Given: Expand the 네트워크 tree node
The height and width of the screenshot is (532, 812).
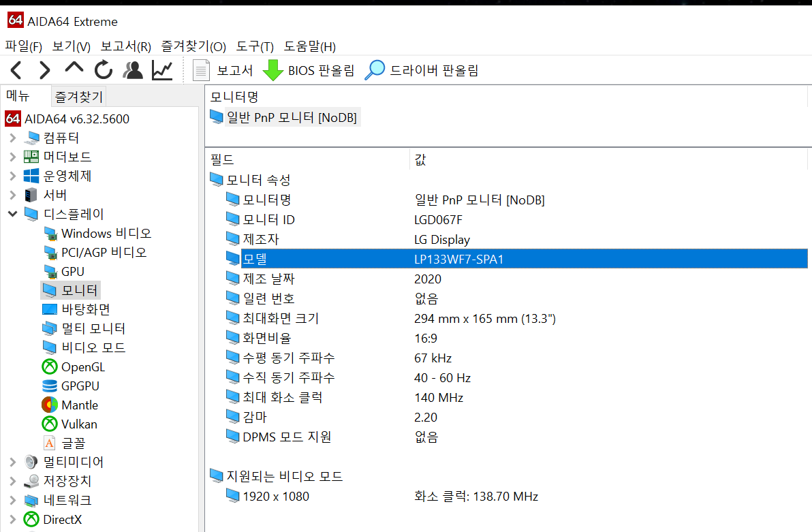Looking at the screenshot, I should coord(13,500).
